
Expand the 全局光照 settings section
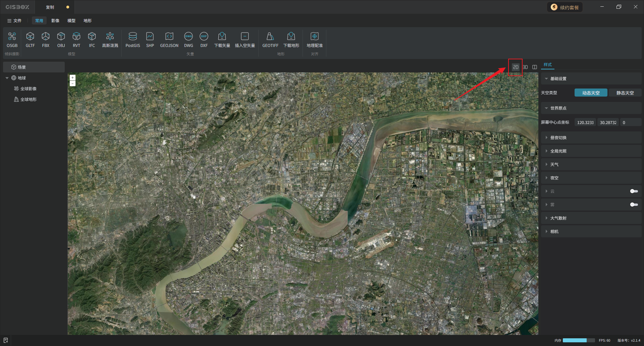(558, 151)
